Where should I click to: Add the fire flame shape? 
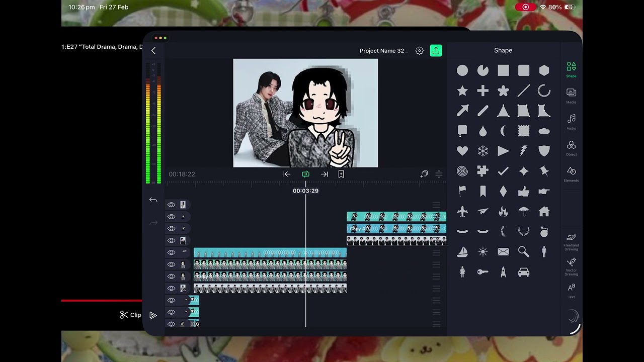(503, 212)
